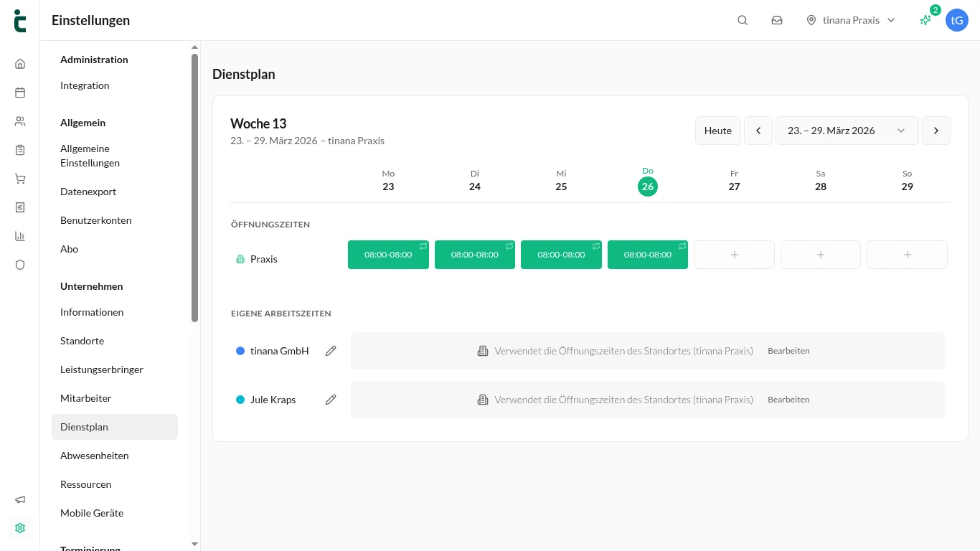This screenshot has height=551, width=980.
Task: Click the sparkle notifications icon with badge
Action: point(926,20)
